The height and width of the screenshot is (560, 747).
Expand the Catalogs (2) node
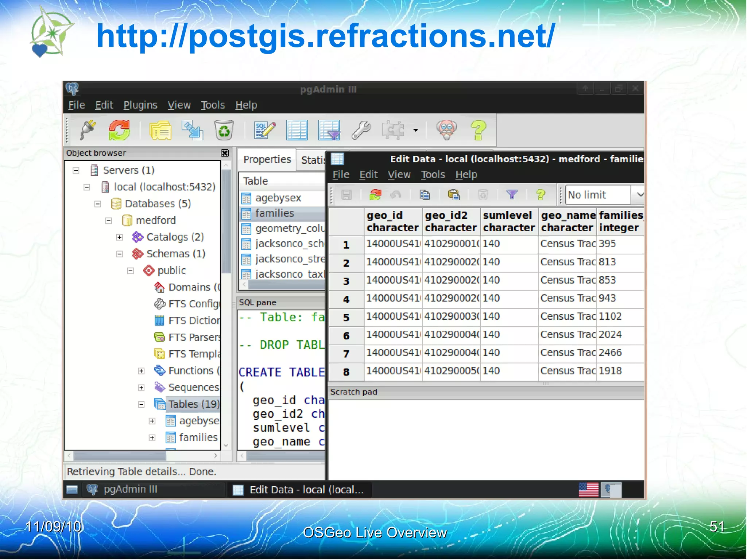coord(120,237)
